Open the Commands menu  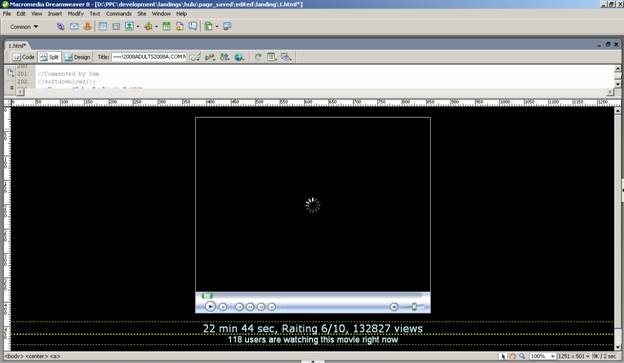[x=119, y=14]
